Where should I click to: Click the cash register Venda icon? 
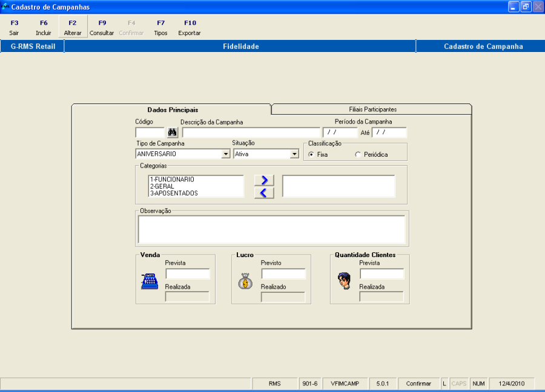(149, 281)
